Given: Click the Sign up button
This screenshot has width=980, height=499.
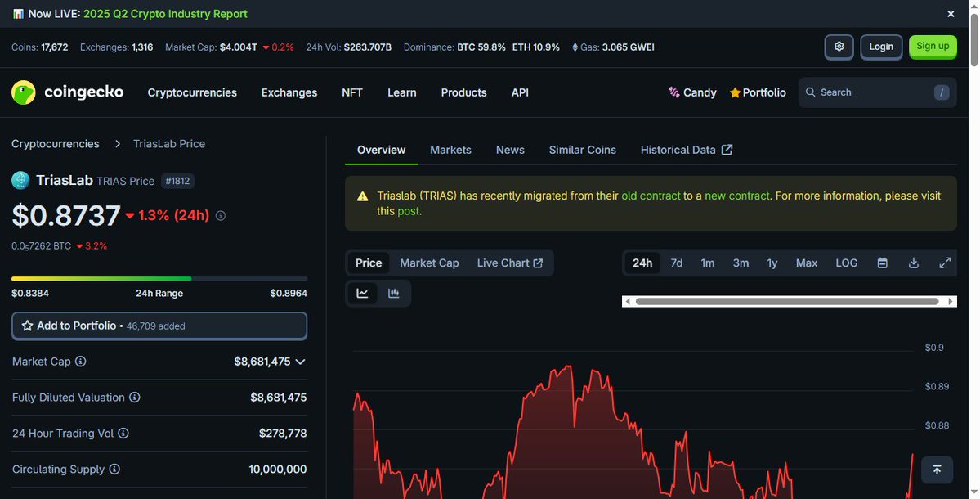Looking at the screenshot, I should click(933, 47).
